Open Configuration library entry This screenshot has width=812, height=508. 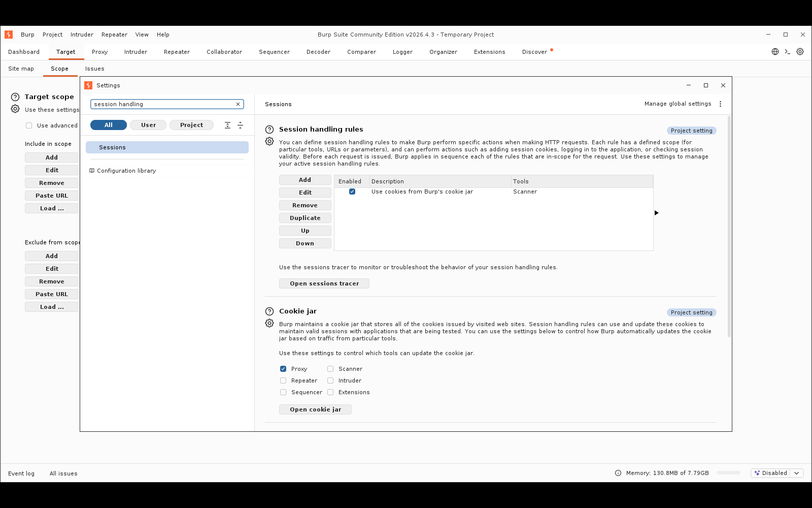[x=126, y=171]
